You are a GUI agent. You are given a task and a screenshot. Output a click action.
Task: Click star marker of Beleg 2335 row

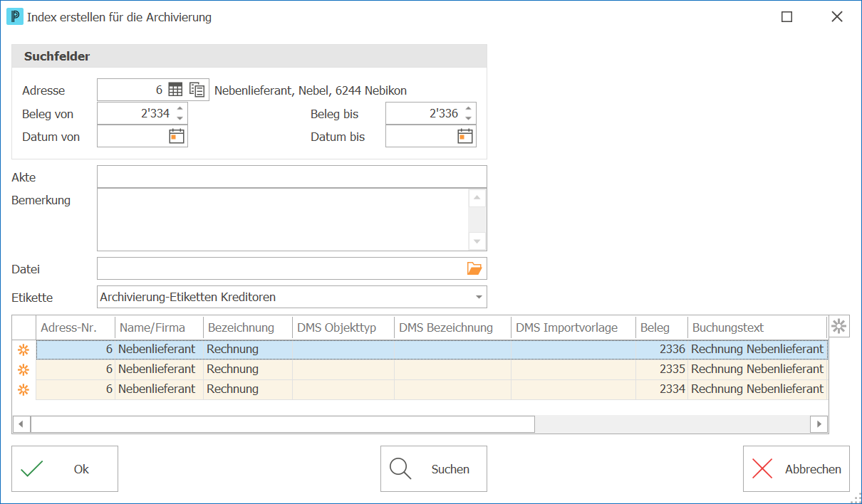pyautogui.click(x=24, y=369)
